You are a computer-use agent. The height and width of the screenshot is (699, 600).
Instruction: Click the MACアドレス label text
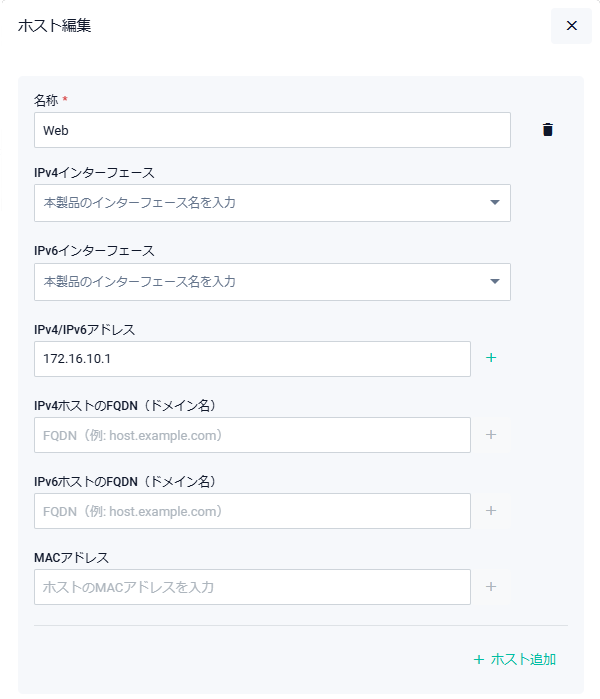[71, 557]
